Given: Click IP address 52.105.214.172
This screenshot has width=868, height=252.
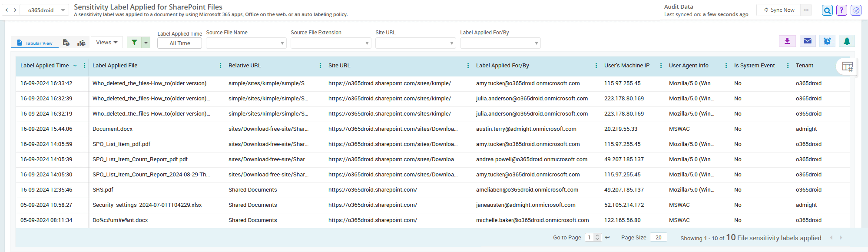Looking at the screenshot, I should 624,205.
